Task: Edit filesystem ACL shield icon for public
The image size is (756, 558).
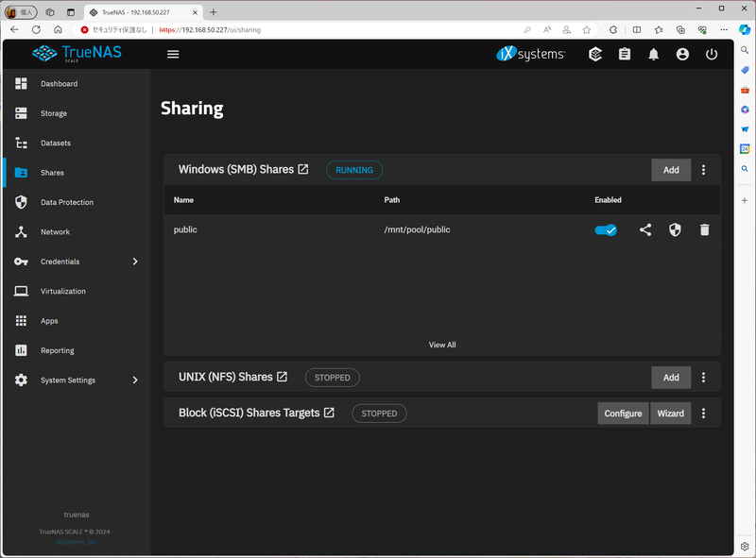Action: [675, 229]
